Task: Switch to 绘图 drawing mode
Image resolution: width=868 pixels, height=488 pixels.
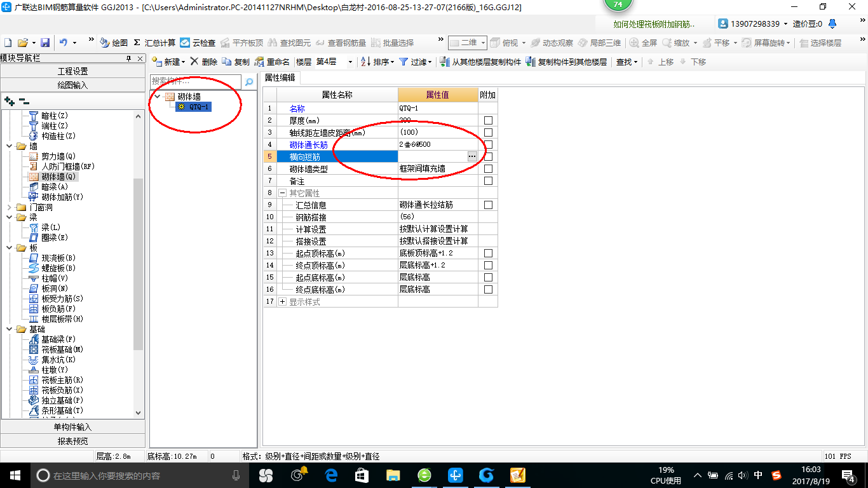Action: click(114, 43)
